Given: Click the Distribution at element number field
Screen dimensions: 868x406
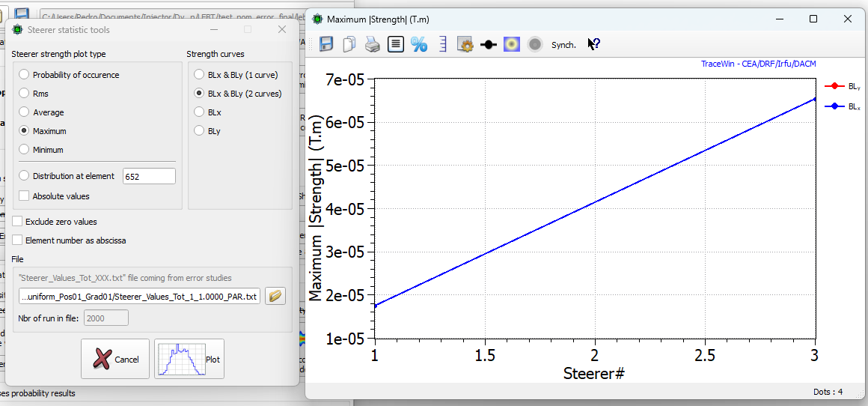Looking at the screenshot, I should pos(149,176).
